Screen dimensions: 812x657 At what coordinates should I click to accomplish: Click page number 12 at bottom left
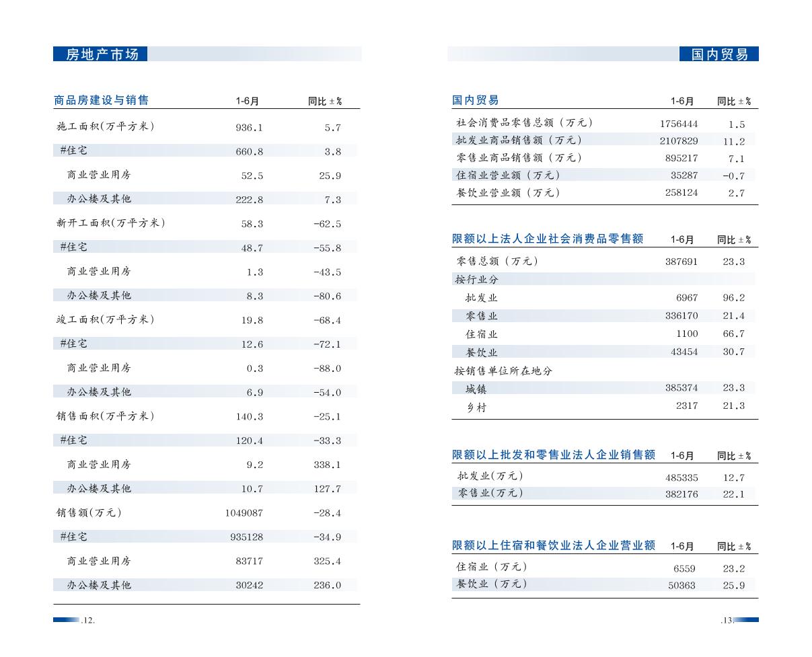88,621
